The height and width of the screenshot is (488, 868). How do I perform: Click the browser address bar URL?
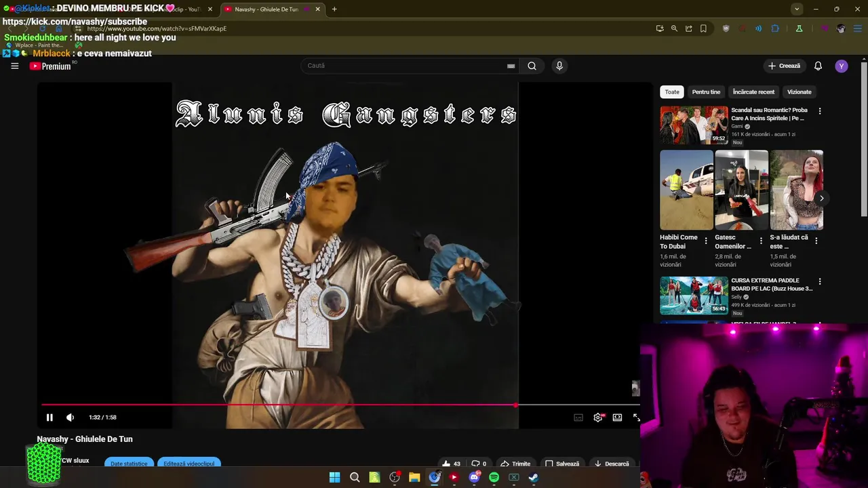click(157, 28)
